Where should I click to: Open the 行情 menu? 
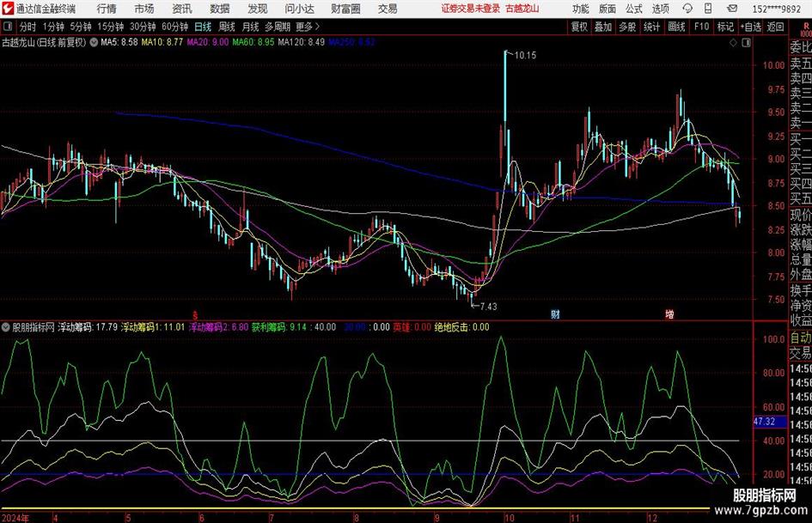click(x=107, y=8)
